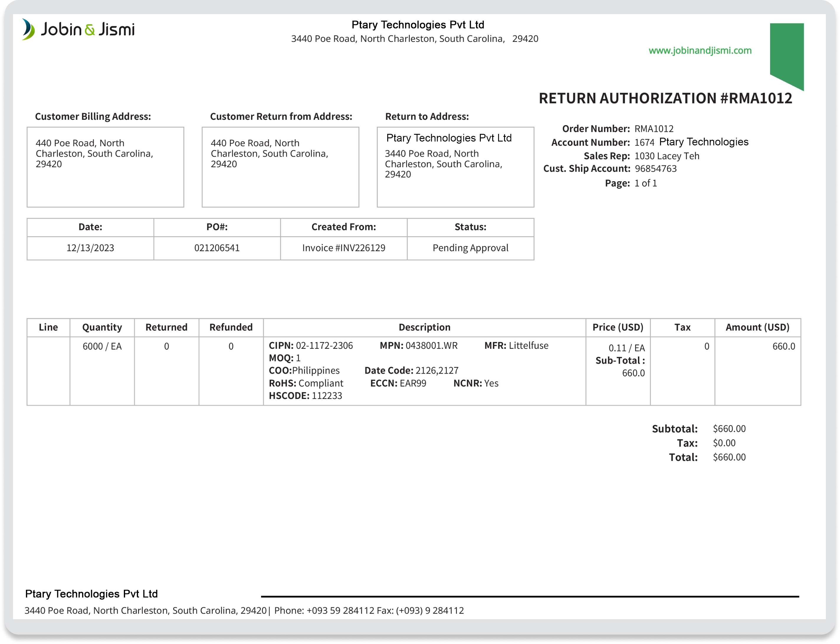Select the Cust. Ship Account number 96854763
The height and width of the screenshot is (644, 840).
(656, 169)
